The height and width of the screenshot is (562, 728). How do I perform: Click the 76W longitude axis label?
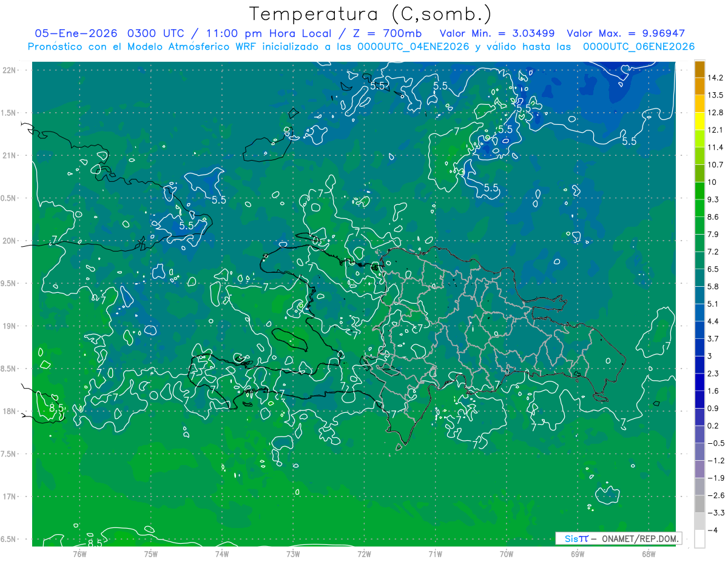(79, 555)
